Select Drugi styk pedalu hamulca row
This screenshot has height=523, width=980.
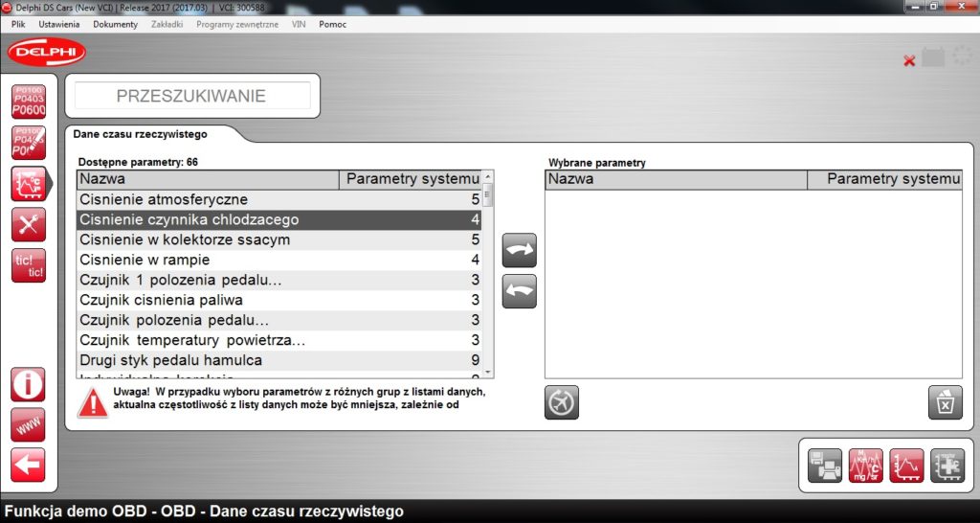(279, 360)
